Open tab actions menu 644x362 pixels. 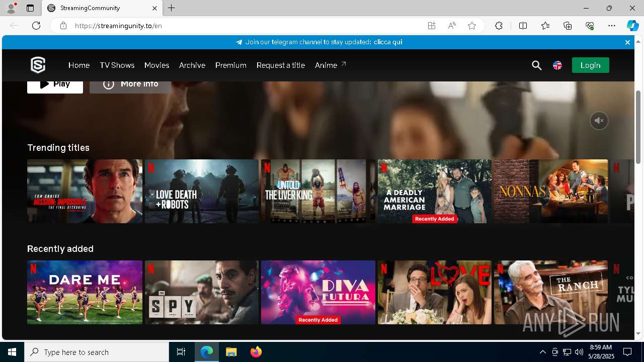[x=30, y=8]
